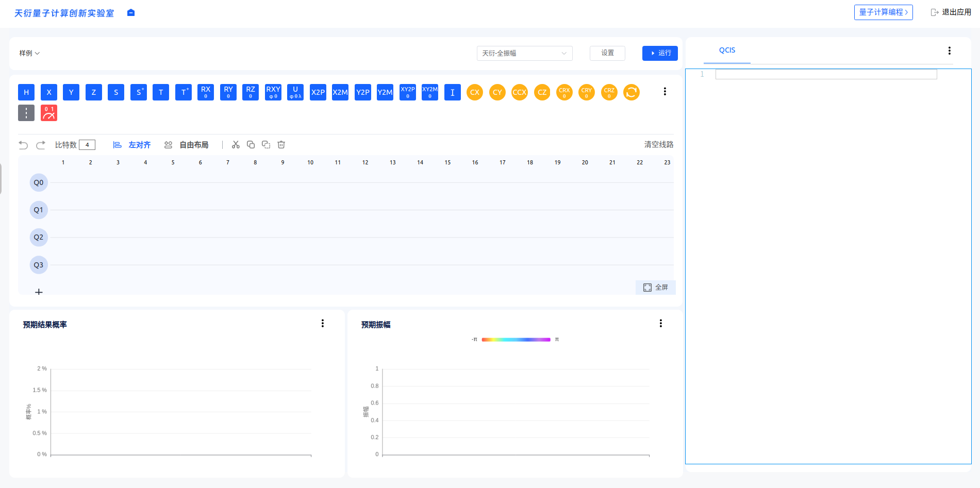Select qubit Q0 label
Viewport: 980px width, 488px height.
pos(39,182)
